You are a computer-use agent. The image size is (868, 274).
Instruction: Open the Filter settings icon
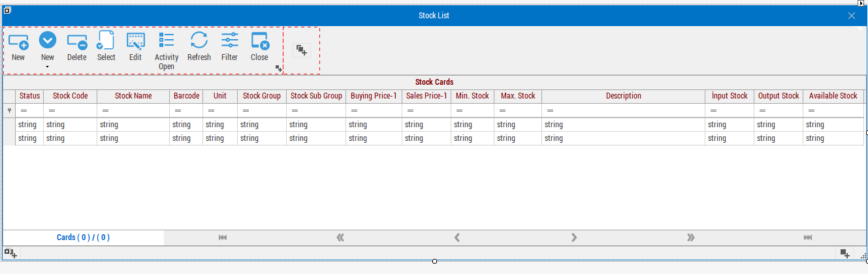tap(230, 42)
